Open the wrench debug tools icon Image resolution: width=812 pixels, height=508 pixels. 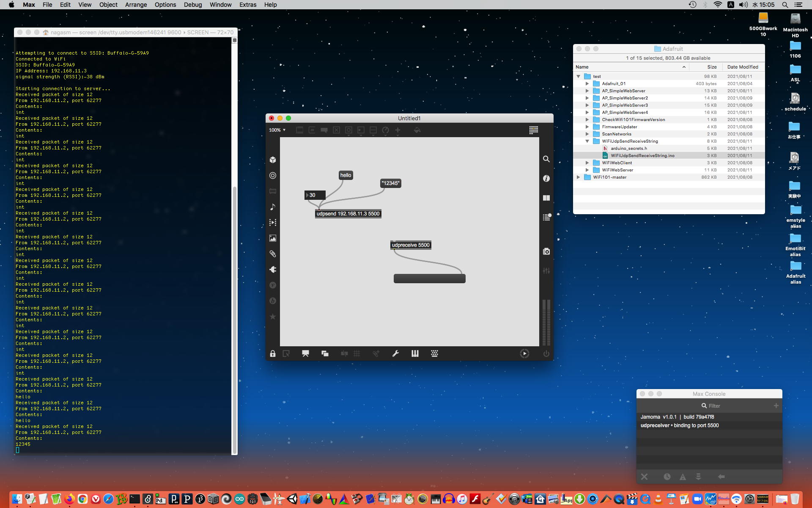[x=395, y=353]
